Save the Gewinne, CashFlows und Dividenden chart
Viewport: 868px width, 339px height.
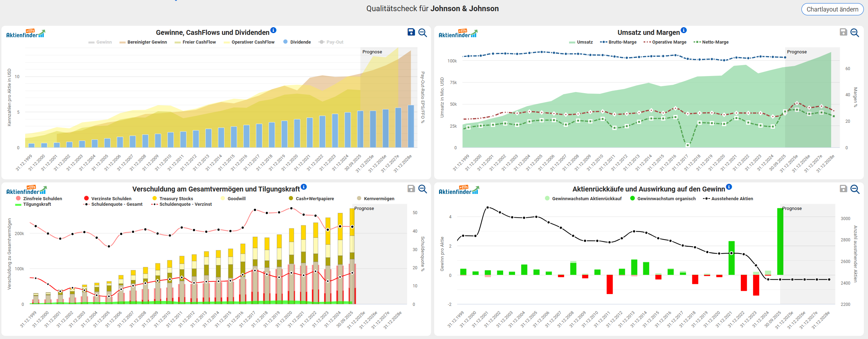(411, 32)
